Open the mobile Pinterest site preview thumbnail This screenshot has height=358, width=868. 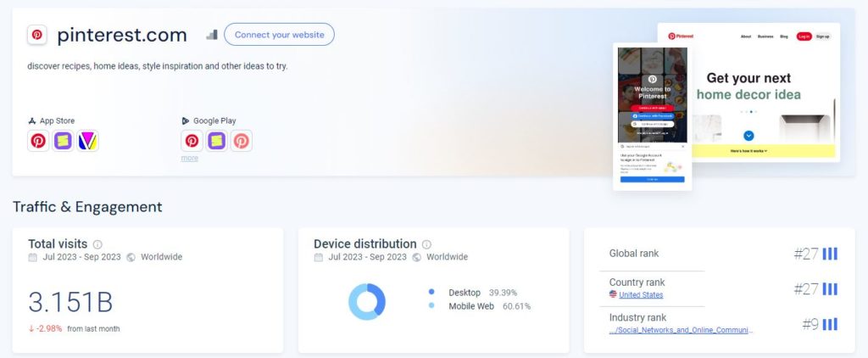652,116
